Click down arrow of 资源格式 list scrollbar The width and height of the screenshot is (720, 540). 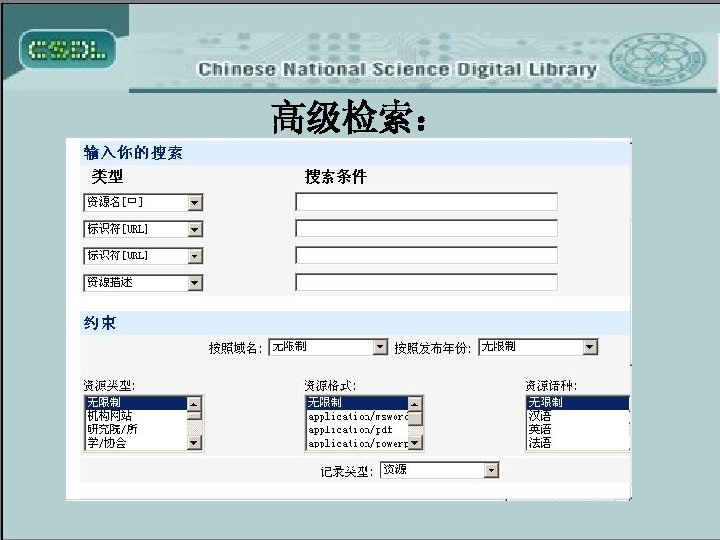(x=415, y=443)
